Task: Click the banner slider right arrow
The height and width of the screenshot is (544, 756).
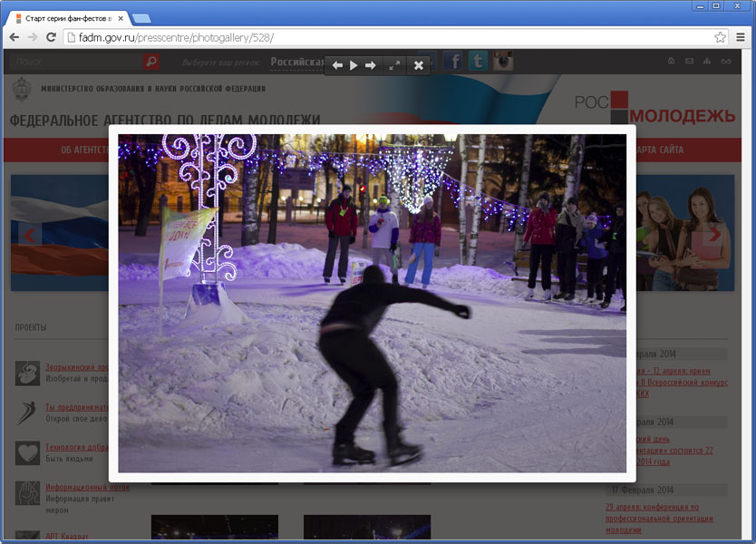Action: 714,235
